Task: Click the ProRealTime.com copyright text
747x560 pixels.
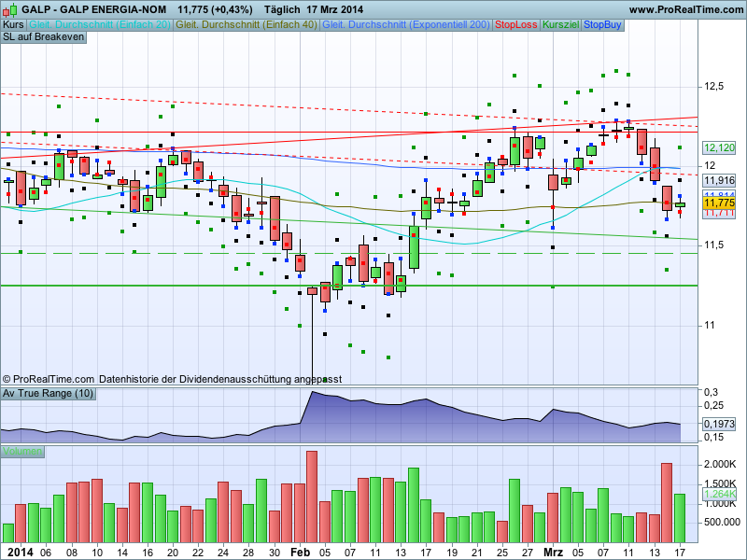Action: coord(49,379)
